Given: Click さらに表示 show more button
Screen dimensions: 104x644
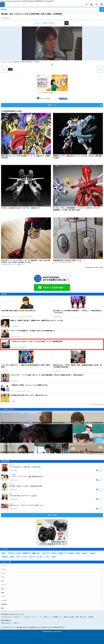Looking at the screenshot, I should click(52, 515).
